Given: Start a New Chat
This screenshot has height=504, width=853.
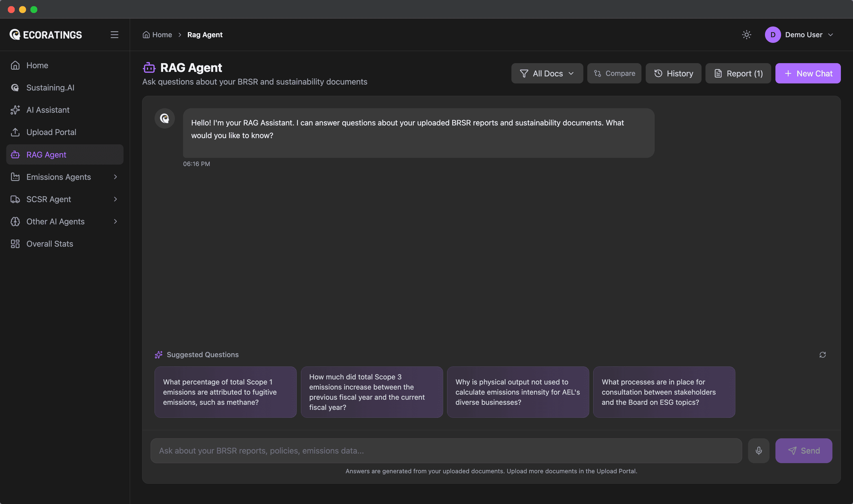Looking at the screenshot, I should [x=808, y=73].
